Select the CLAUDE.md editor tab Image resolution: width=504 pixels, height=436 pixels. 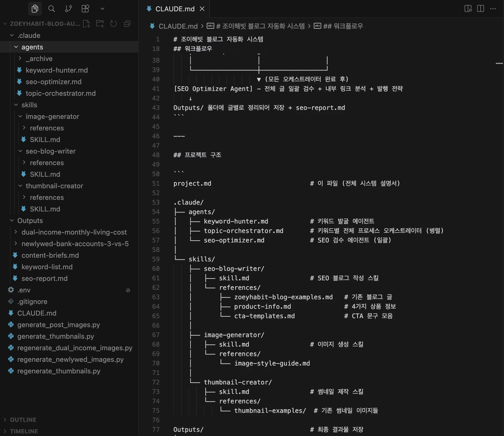click(x=175, y=9)
